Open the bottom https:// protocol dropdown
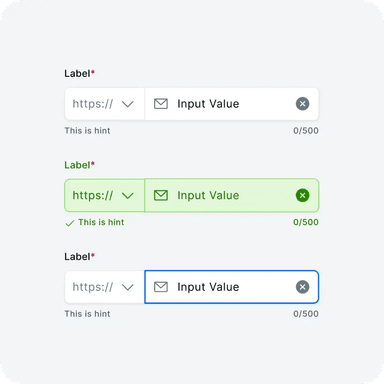Viewport: 384px width, 384px height. tap(104, 287)
